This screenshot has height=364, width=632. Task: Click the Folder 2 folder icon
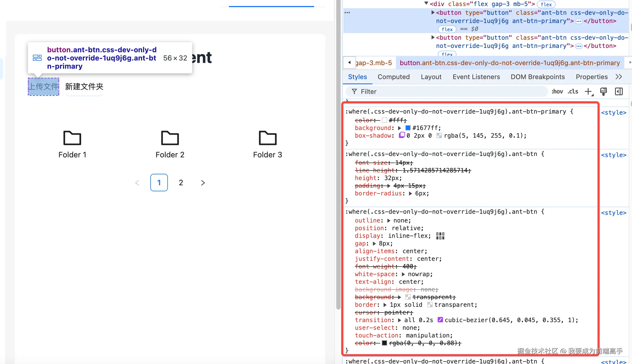170,138
